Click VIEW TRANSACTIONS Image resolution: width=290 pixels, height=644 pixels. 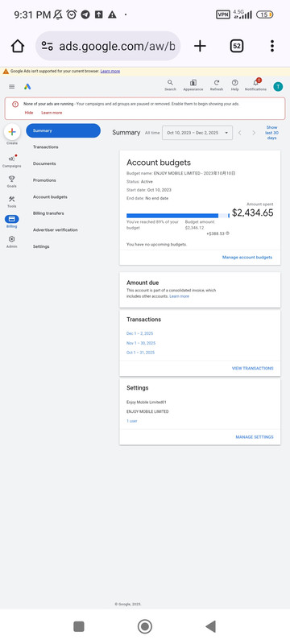click(253, 369)
